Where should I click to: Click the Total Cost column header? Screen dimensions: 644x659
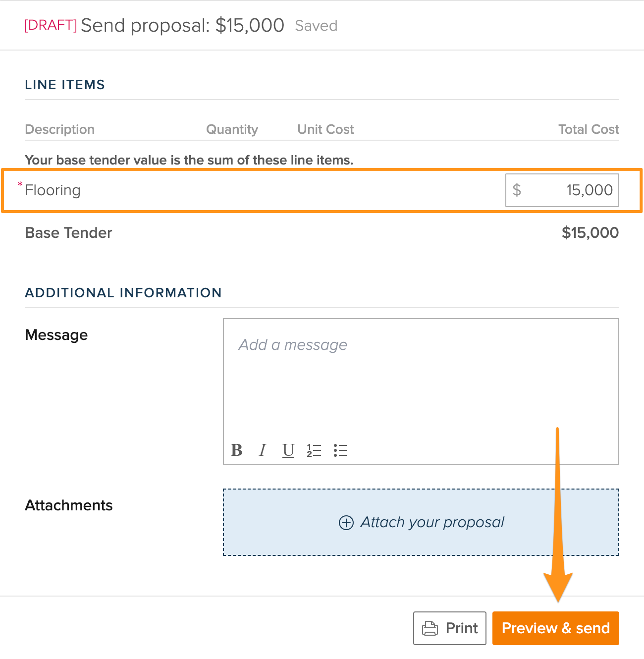589,129
